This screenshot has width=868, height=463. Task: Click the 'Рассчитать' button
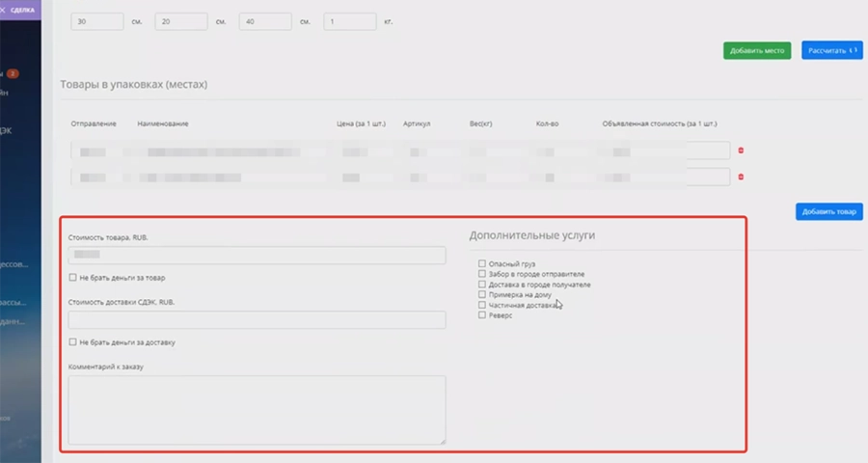(830, 50)
